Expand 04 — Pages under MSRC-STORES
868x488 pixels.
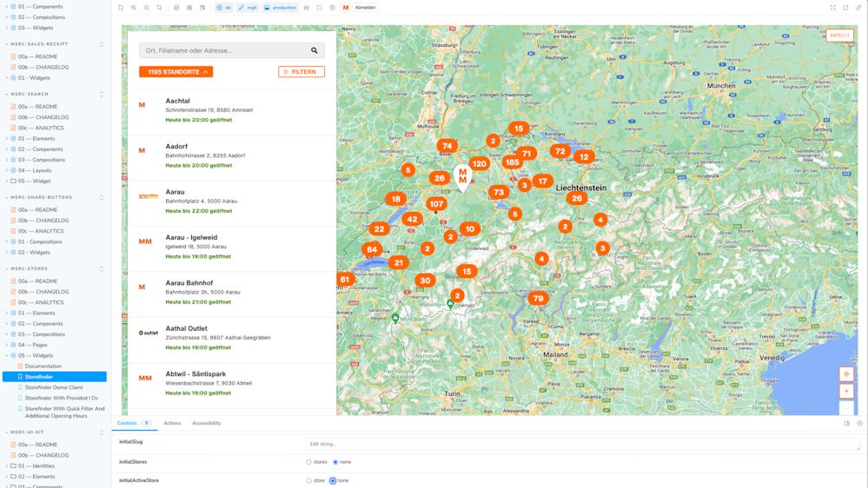coord(33,345)
